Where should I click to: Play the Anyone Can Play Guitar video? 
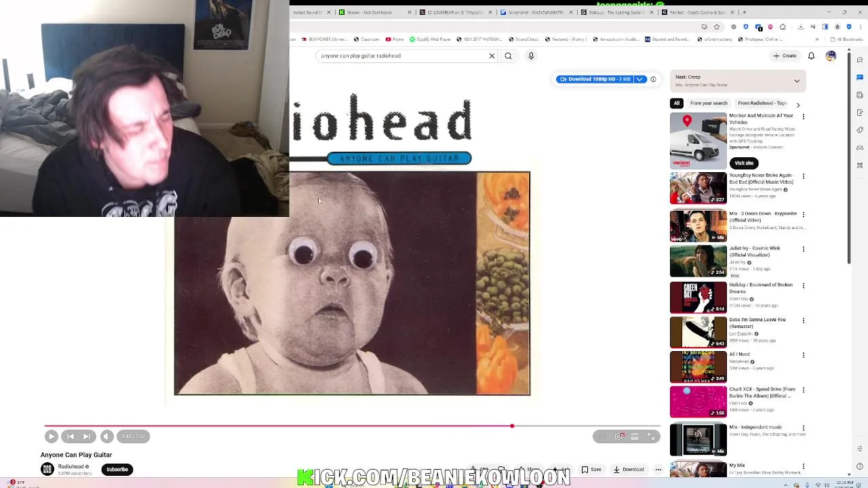[52, 436]
